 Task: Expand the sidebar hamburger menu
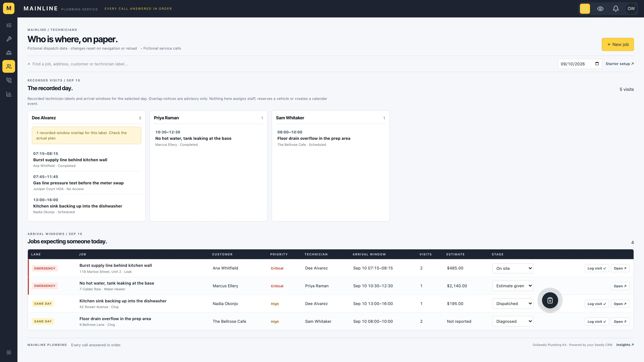pos(9,352)
